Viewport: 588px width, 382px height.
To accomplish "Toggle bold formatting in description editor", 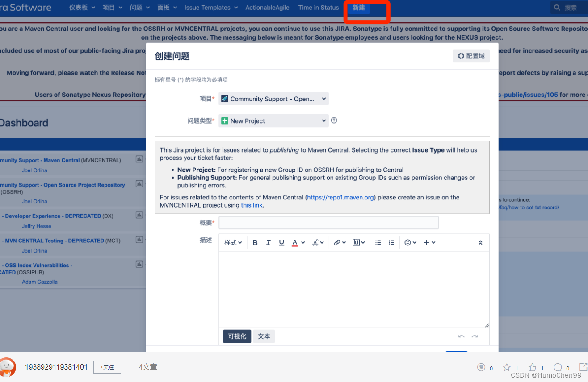I will (x=255, y=243).
